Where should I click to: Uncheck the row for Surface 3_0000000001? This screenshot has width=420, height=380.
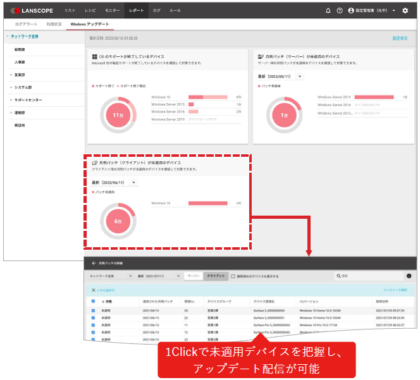[x=93, y=318]
